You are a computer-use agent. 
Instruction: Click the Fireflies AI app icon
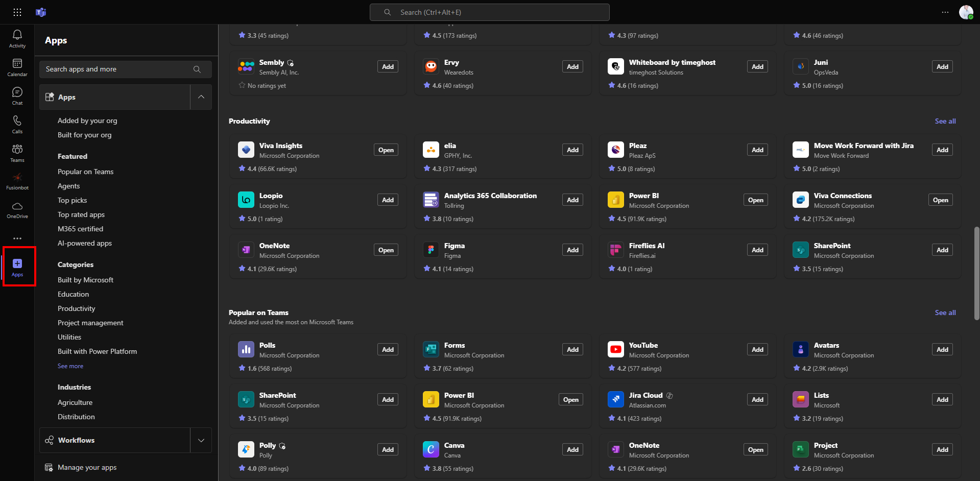(x=616, y=250)
